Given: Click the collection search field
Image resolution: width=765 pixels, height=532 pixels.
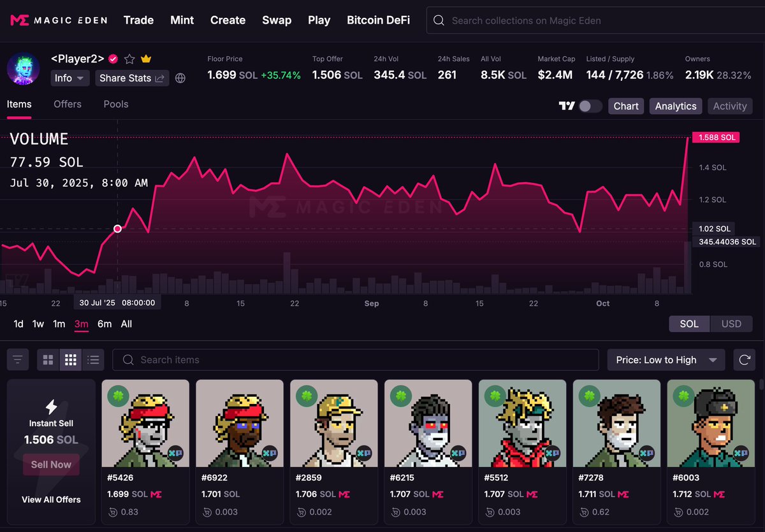Looking at the screenshot, I should pos(595,20).
